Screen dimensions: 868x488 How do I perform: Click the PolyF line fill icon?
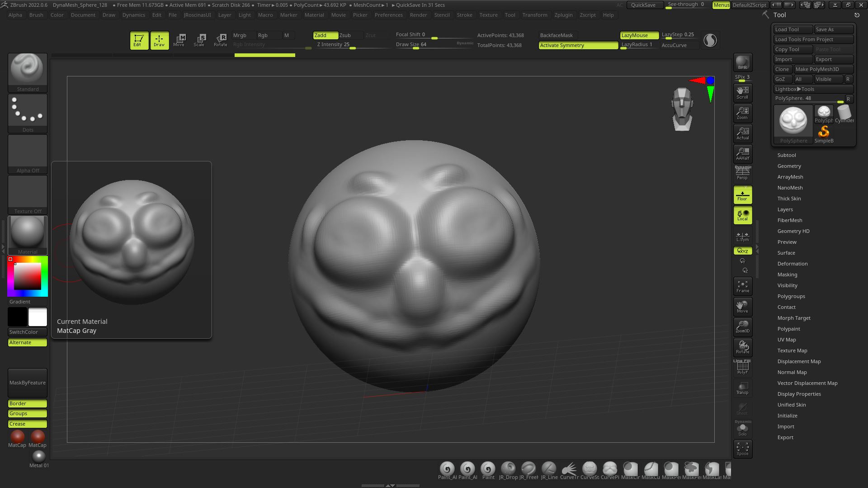(742, 367)
